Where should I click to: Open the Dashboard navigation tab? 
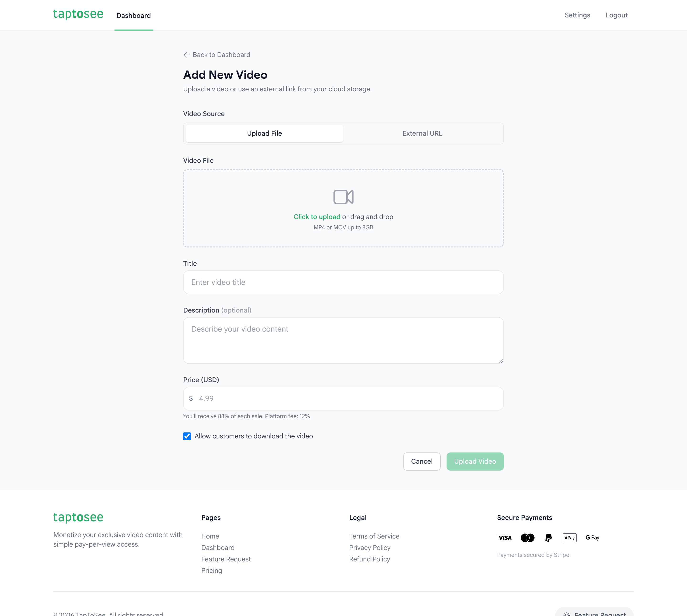coord(133,15)
